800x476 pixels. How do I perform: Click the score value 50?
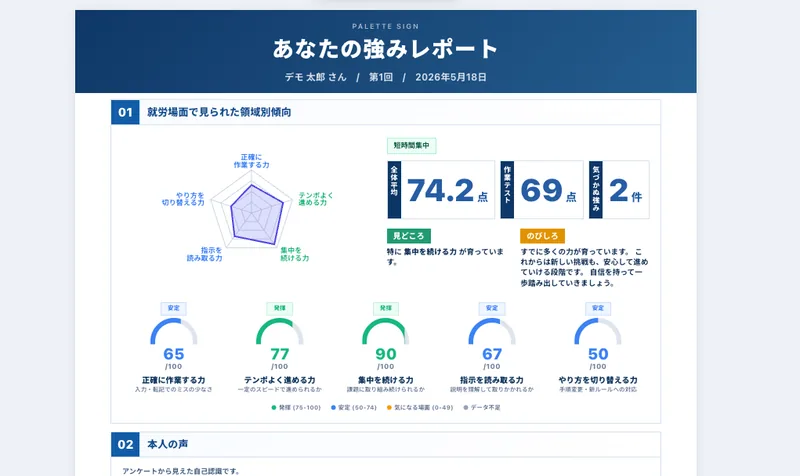(598, 354)
